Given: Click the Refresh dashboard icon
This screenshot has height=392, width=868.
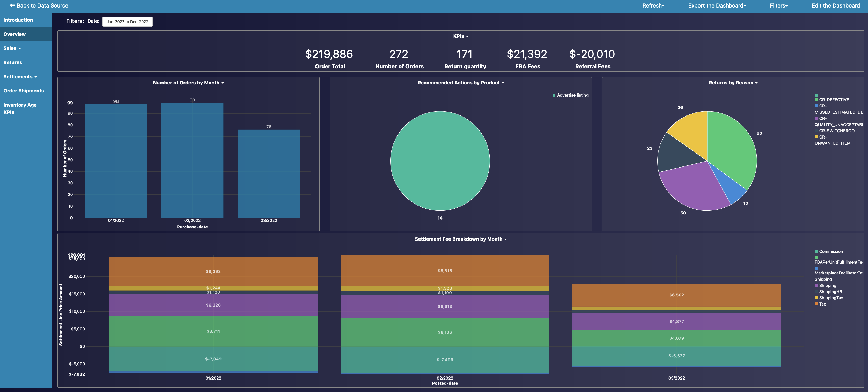Looking at the screenshot, I should [x=653, y=5].
